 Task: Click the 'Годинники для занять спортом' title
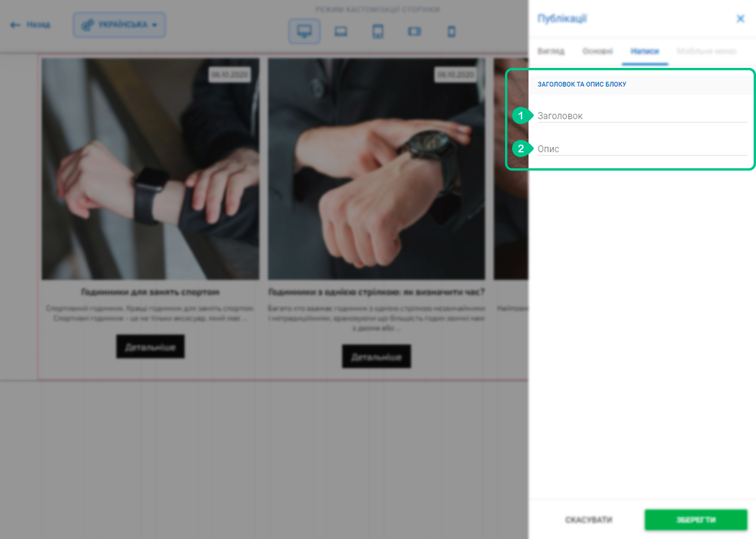tap(150, 292)
